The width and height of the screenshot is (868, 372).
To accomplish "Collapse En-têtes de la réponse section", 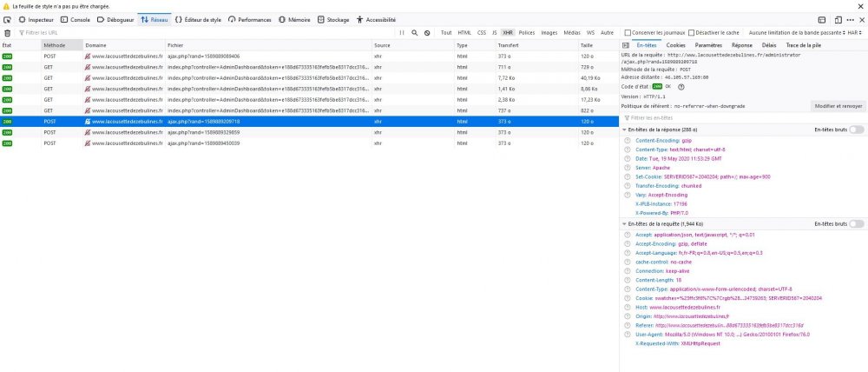I will pyautogui.click(x=624, y=130).
